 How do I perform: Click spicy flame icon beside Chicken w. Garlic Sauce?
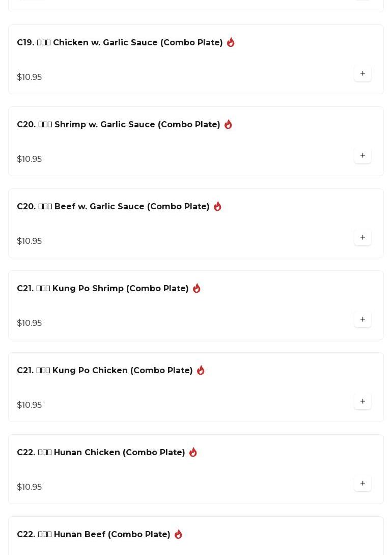tap(231, 42)
